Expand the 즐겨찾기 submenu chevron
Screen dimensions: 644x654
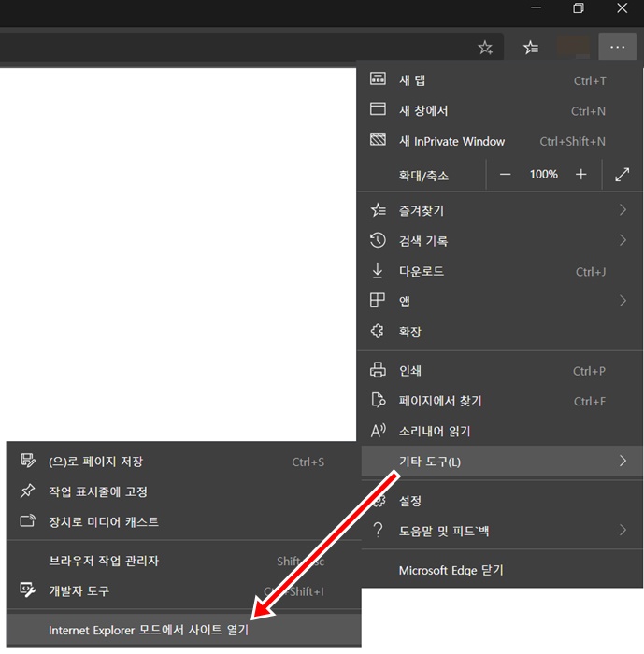[x=623, y=210]
